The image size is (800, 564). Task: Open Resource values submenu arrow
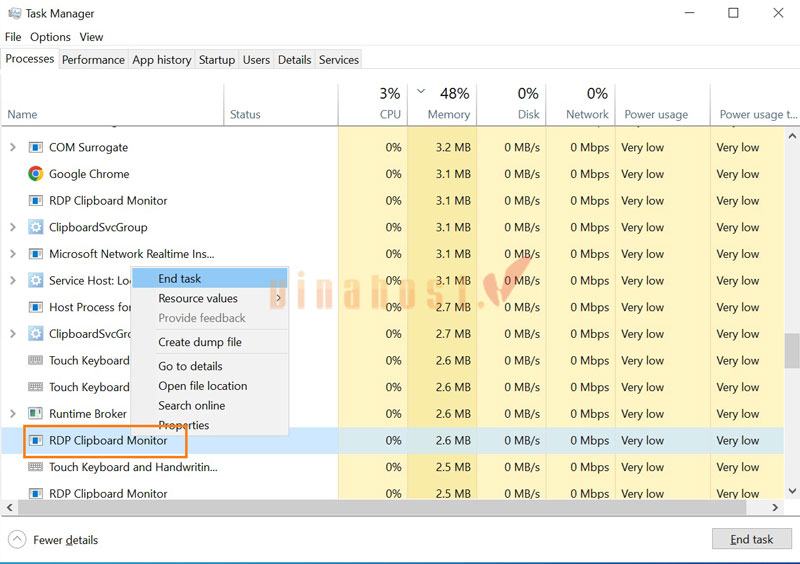pyautogui.click(x=278, y=298)
